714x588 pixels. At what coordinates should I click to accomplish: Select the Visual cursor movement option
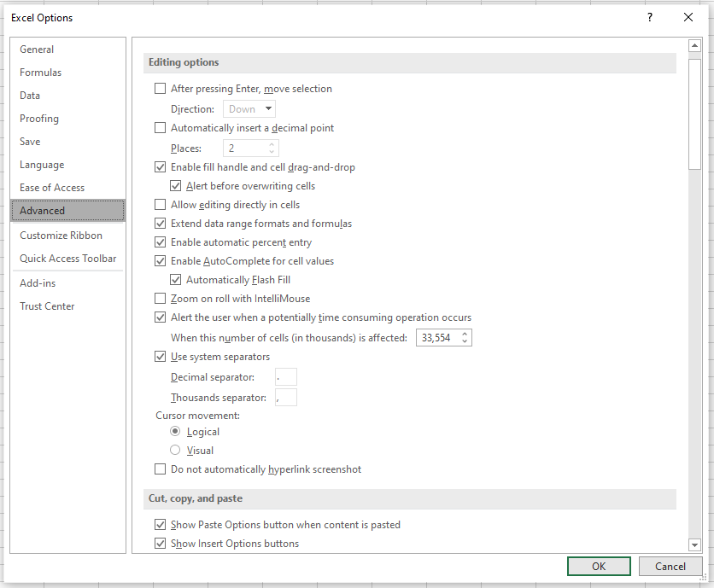(176, 451)
